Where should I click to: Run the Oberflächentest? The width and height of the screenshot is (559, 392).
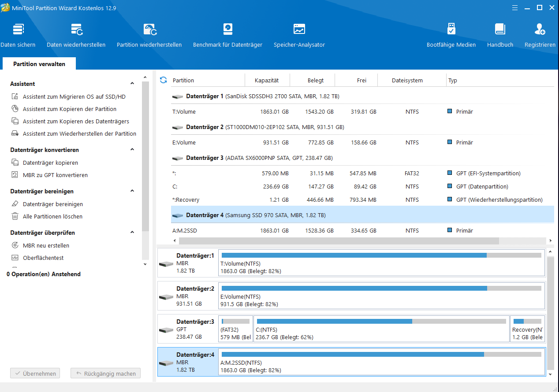pos(43,258)
